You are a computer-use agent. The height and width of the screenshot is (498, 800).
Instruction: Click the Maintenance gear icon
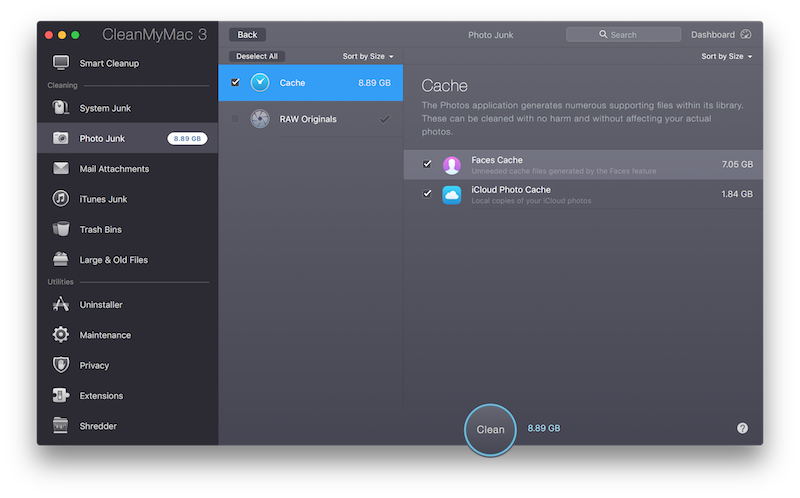pyautogui.click(x=61, y=335)
